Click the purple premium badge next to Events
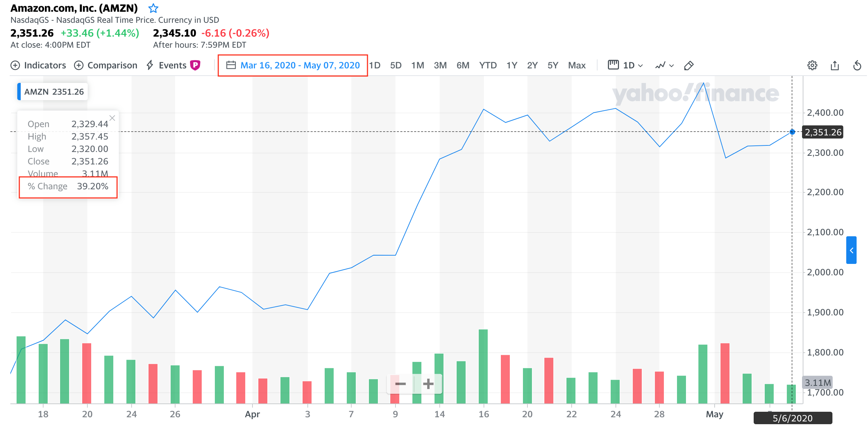This screenshot has width=868, height=438. [195, 65]
